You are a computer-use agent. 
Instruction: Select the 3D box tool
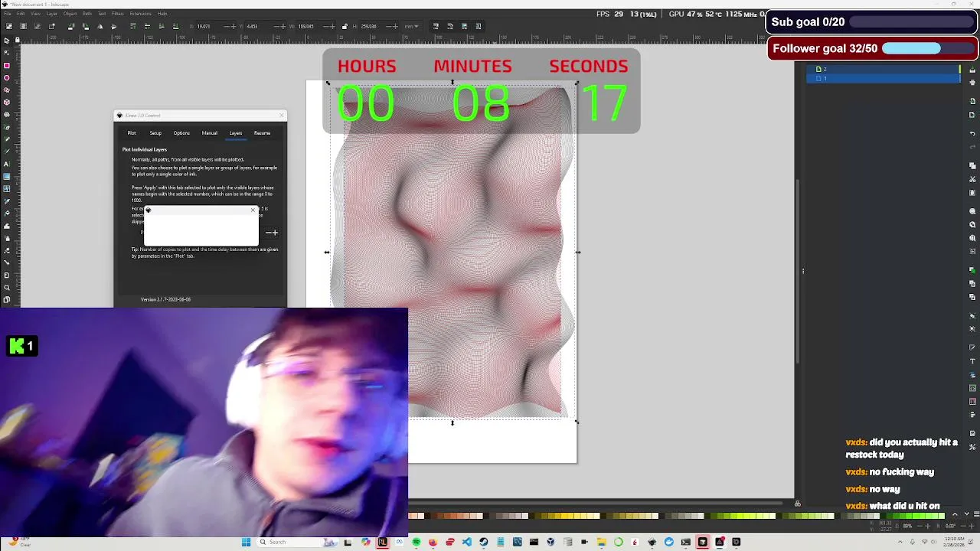(x=7, y=102)
